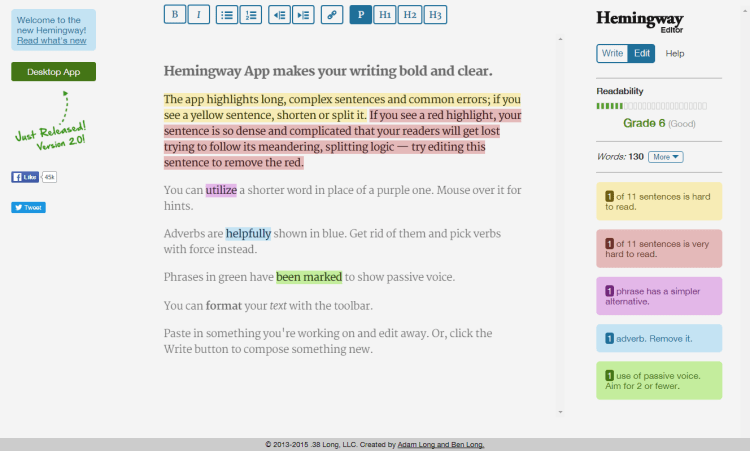Click the Readability label
Image resolution: width=750 pixels, height=451 pixels.
coord(619,91)
